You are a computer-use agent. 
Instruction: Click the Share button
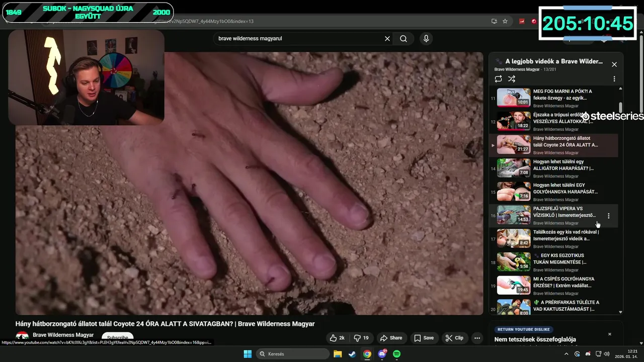(391, 338)
